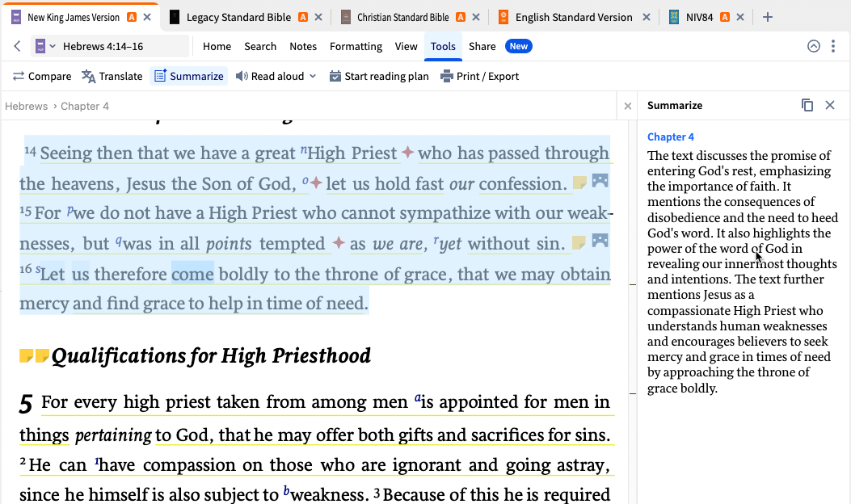Click red star marker after footnote o
Image resolution: width=851 pixels, height=504 pixels.
[x=316, y=183]
